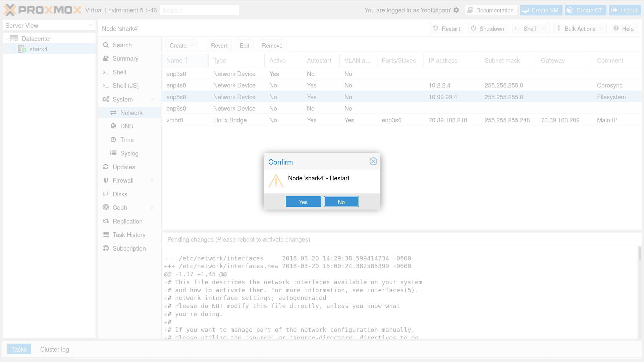Screen dimensions: 644x362
Task: Expand the Server View dropdown
Action: point(90,25)
